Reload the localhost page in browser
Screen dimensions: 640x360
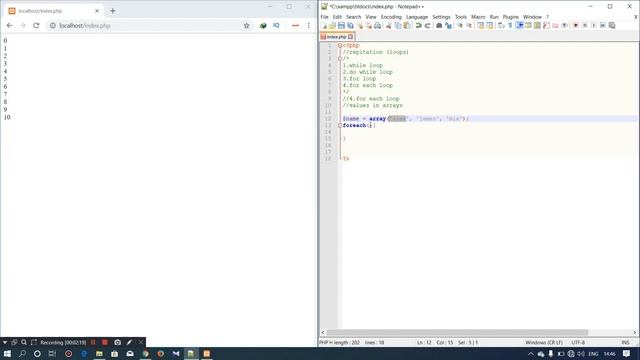point(36,25)
